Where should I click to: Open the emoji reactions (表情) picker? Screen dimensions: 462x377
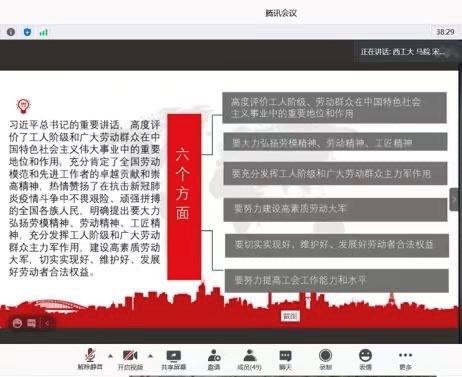365,359
